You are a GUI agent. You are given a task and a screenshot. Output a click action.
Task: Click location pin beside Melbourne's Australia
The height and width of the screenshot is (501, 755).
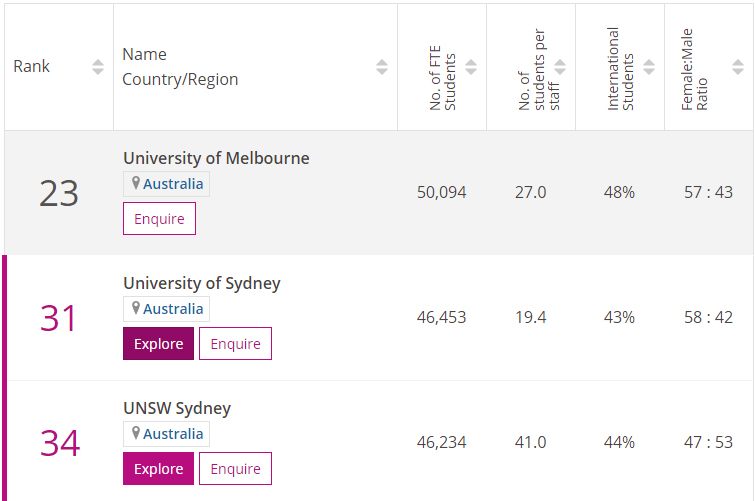[136, 184]
